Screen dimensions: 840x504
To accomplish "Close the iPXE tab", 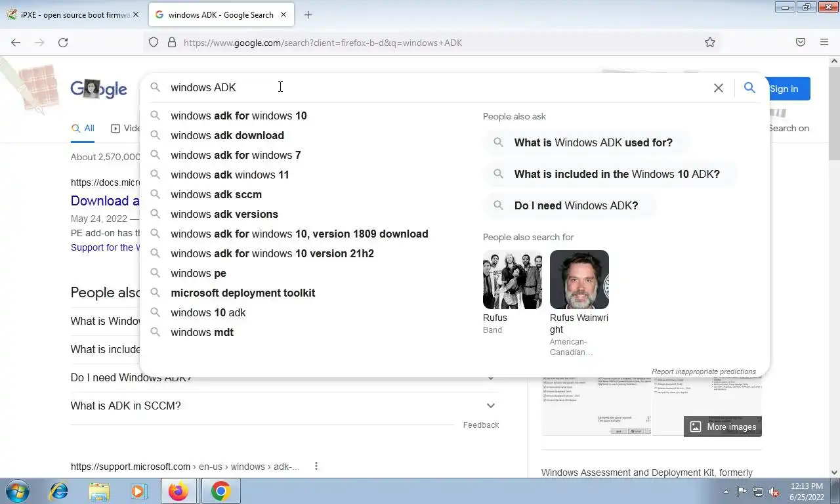I will pyautogui.click(x=136, y=14).
